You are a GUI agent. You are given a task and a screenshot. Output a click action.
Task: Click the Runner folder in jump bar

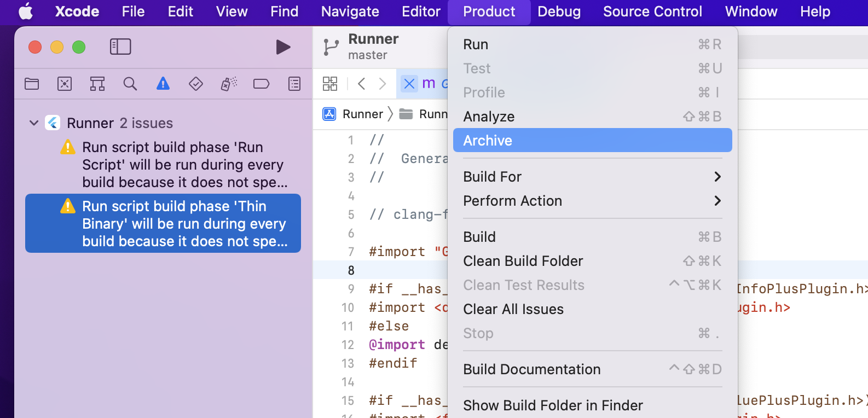406,114
